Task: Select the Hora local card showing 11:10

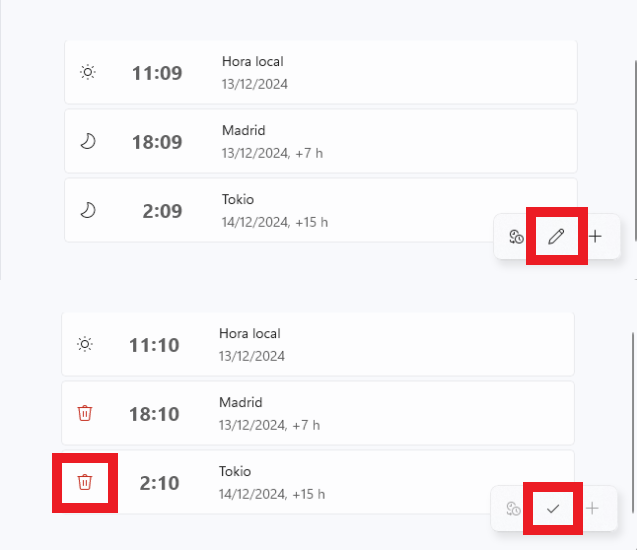Action: click(318, 344)
